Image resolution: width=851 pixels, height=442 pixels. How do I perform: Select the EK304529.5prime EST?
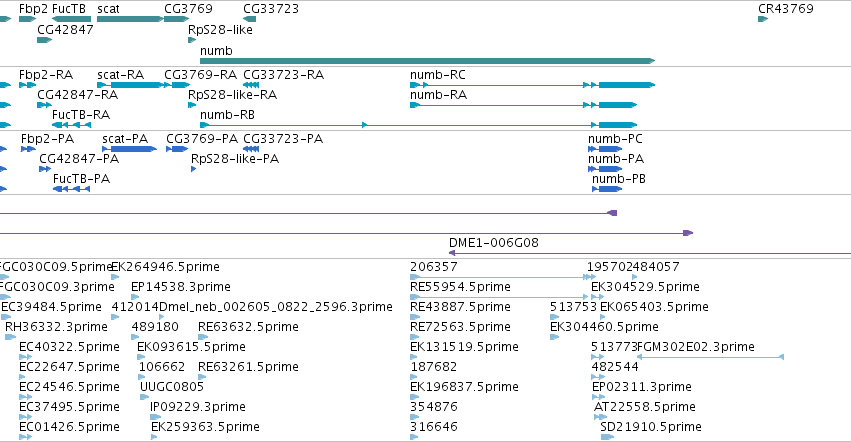tap(598, 297)
